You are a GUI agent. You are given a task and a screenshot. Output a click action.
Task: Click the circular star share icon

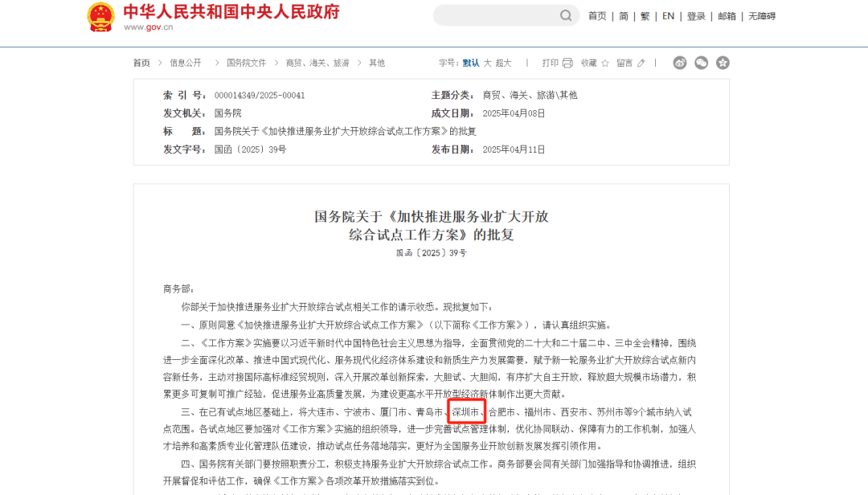coord(722,62)
